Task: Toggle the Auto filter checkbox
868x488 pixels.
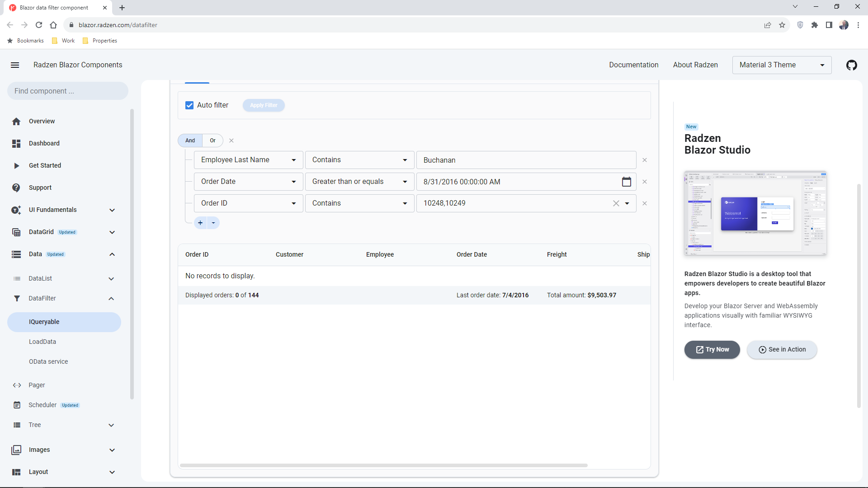Action: coord(189,105)
